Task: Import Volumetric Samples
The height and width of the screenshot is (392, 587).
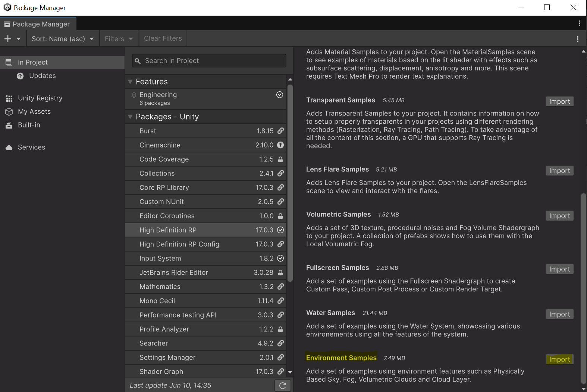Action: 559,216
